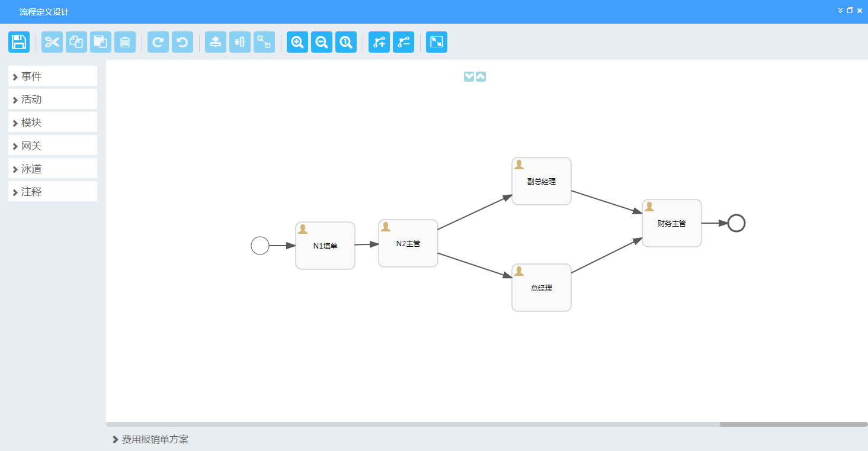Save the workflow with the floppy disk icon

click(19, 42)
